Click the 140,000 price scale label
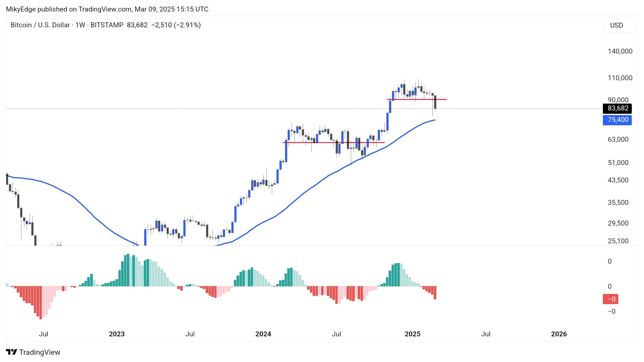Image resolution: width=644 pixels, height=362 pixels. click(x=620, y=51)
